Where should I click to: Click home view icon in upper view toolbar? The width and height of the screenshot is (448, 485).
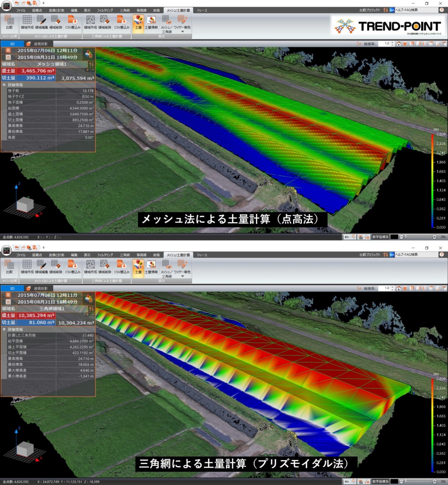[x=399, y=44]
